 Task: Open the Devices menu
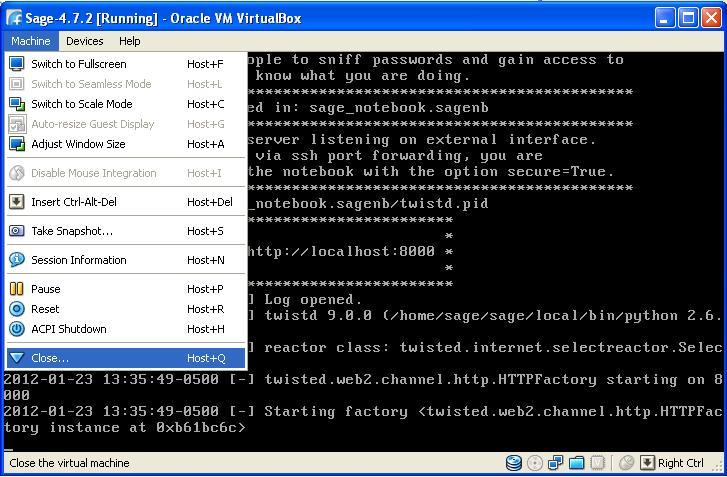click(x=84, y=41)
